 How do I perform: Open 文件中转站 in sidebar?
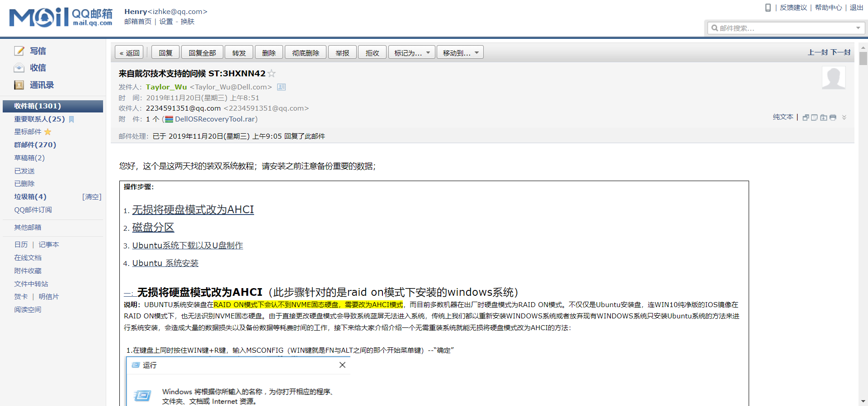[31, 284]
